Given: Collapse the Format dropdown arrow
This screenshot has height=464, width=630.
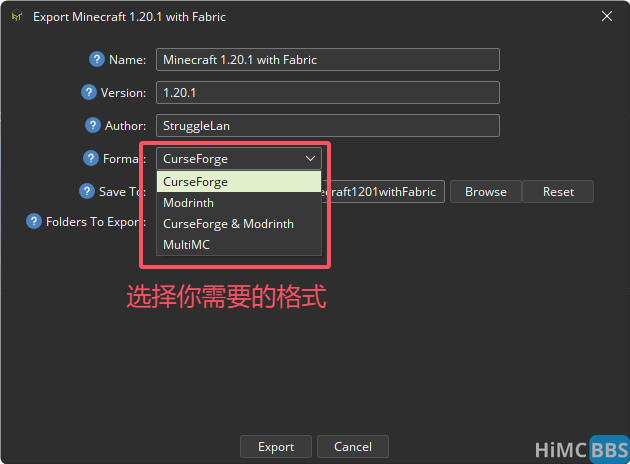Looking at the screenshot, I should click(x=310, y=158).
